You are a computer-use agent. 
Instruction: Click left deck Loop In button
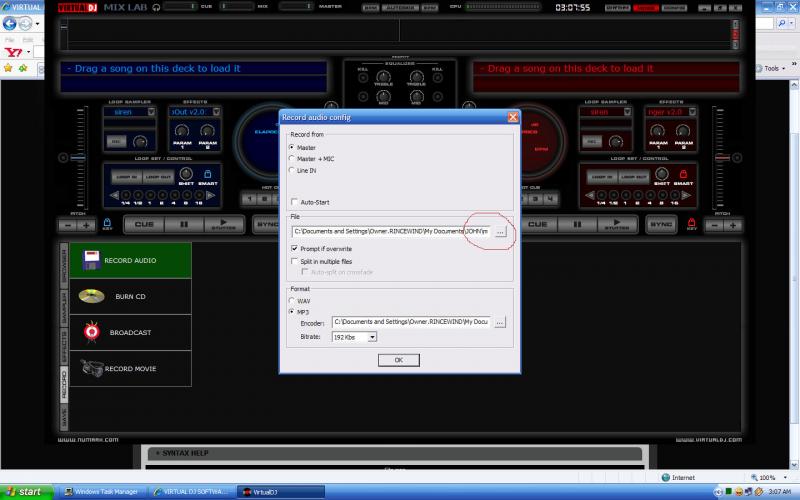pyautogui.click(x=127, y=177)
